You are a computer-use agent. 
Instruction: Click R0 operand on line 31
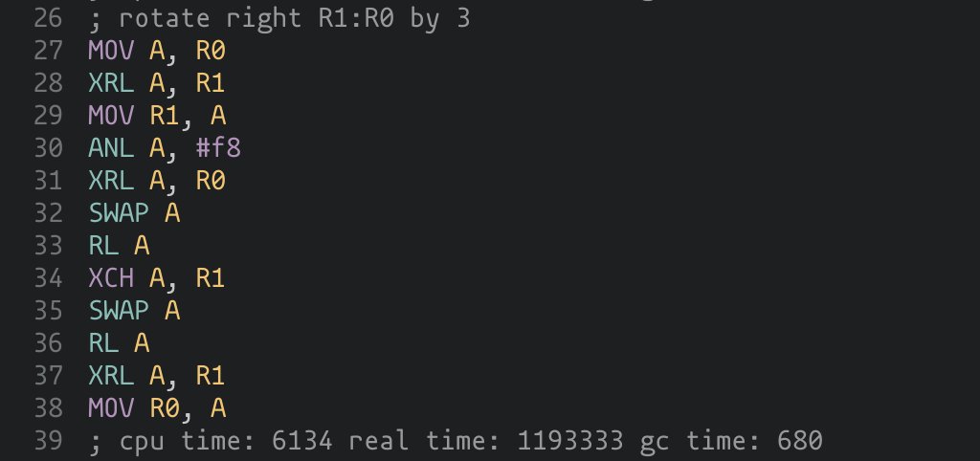[211, 181]
